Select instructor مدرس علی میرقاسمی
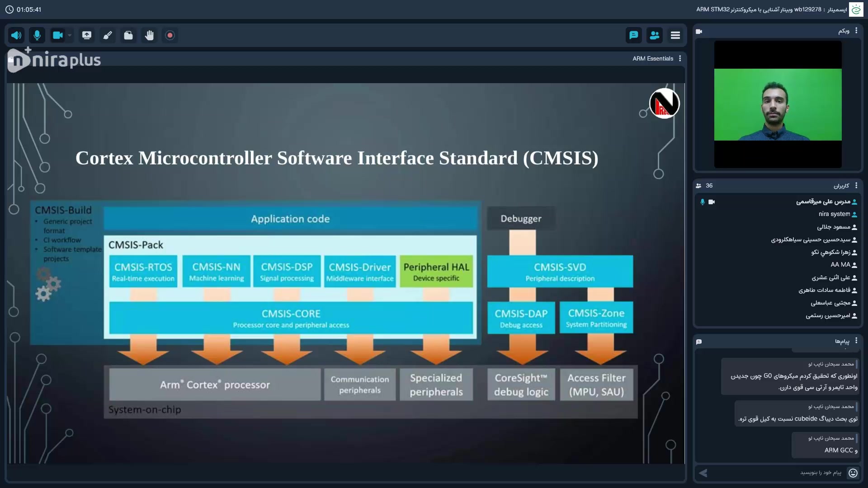 tap(778, 202)
